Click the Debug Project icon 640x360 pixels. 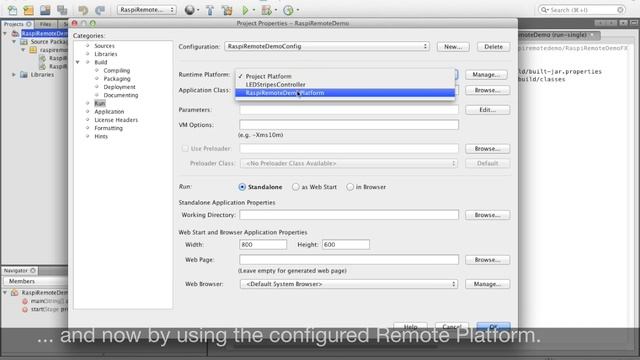(266, 10)
